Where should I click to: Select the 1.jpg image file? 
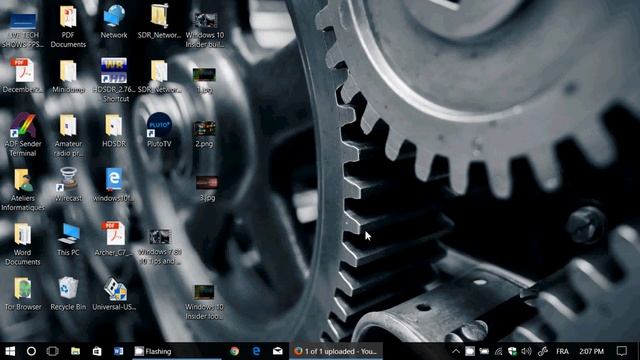click(x=204, y=81)
